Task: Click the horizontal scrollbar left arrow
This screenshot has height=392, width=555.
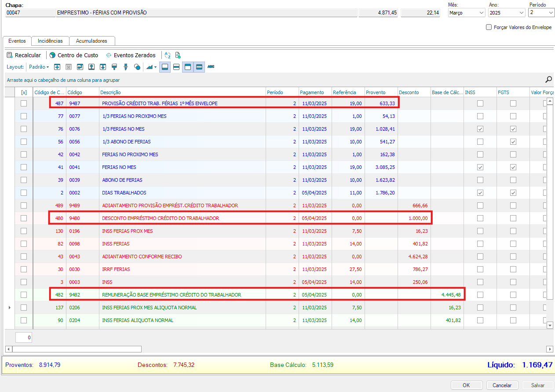Action: [x=8, y=349]
